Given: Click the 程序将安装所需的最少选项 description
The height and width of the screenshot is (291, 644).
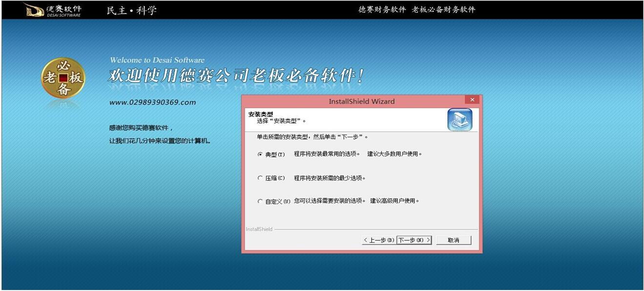Looking at the screenshot, I should pyautogui.click(x=330, y=178).
